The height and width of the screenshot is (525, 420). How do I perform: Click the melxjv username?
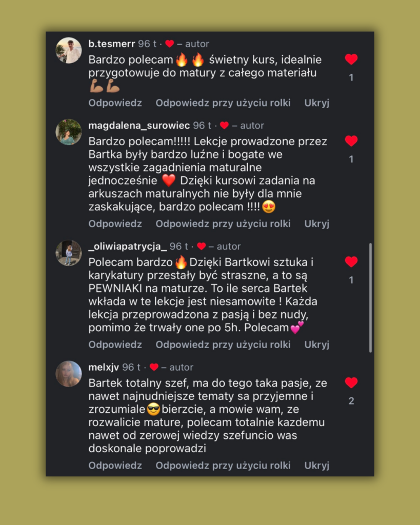pyautogui.click(x=104, y=367)
